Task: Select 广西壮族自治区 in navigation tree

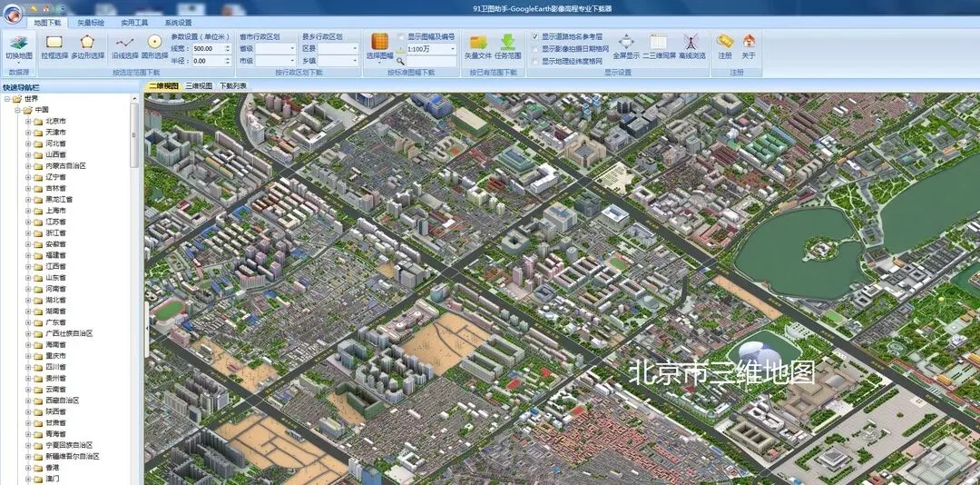Action: click(69, 333)
